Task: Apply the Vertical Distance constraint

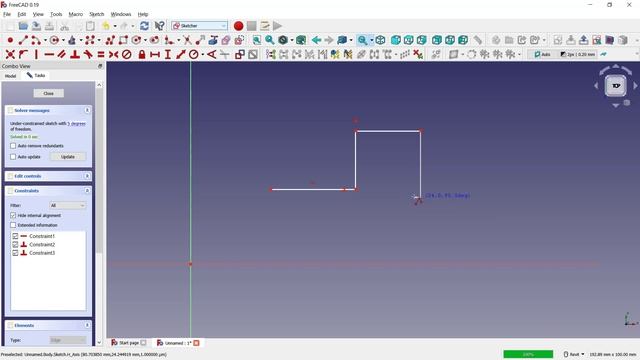Action: point(167,54)
